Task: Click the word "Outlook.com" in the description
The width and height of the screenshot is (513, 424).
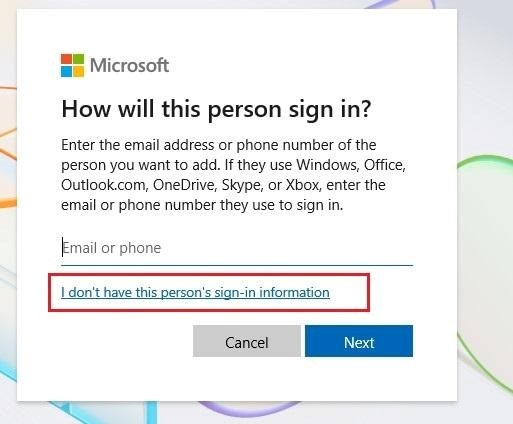Action: (x=104, y=185)
